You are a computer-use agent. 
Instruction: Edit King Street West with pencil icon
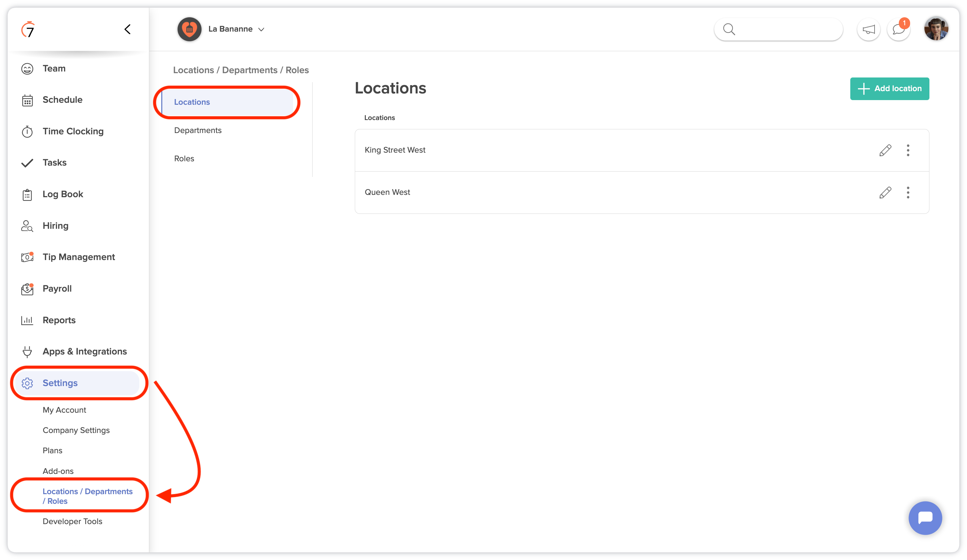pyautogui.click(x=885, y=150)
